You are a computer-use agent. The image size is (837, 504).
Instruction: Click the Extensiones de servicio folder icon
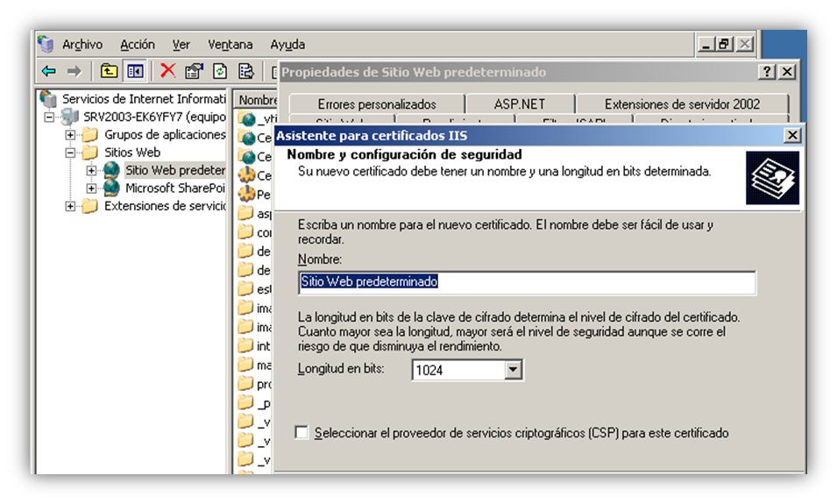[89, 206]
